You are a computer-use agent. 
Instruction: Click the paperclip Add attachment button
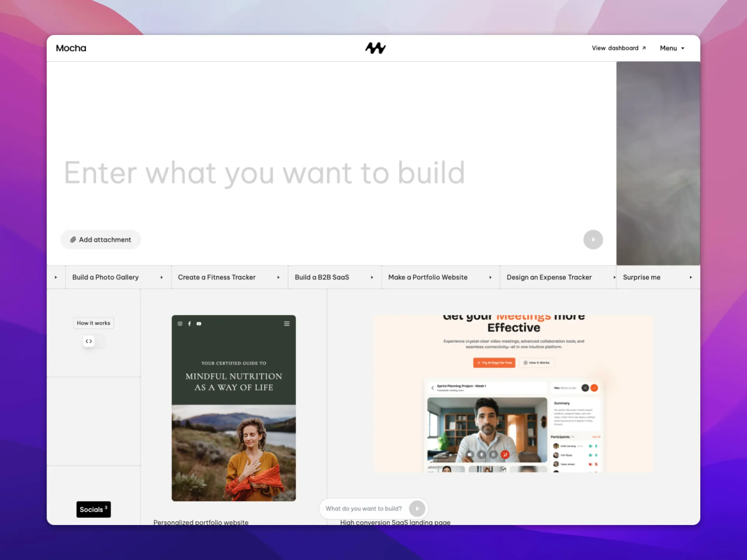tap(100, 240)
